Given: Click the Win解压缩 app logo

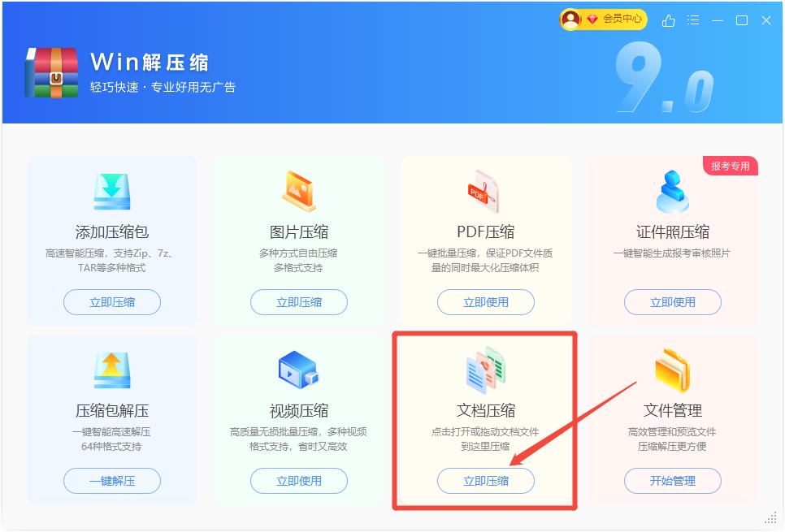Looking at the screenshot, I should 51,72.
